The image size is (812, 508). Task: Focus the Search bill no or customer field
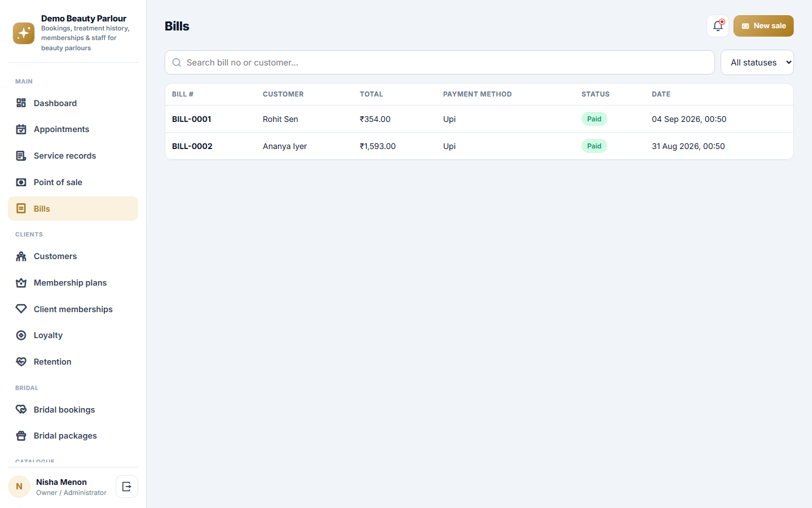[x=440, y=63]
